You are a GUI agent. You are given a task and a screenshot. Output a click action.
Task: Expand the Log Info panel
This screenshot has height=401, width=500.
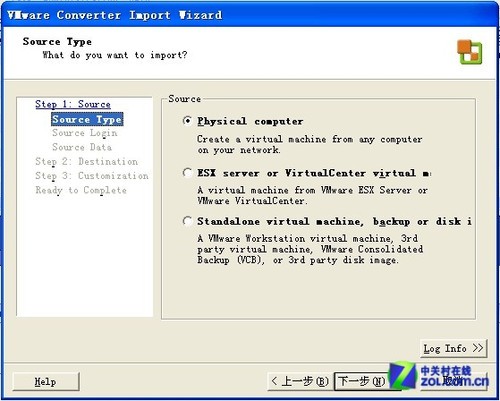point(453,349)
